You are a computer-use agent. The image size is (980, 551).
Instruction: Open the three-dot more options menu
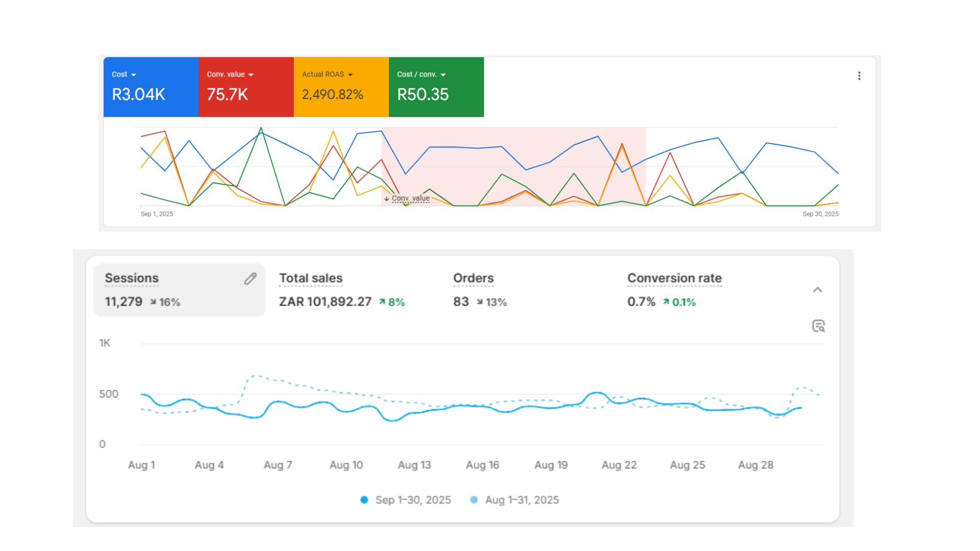coord(859,76)
